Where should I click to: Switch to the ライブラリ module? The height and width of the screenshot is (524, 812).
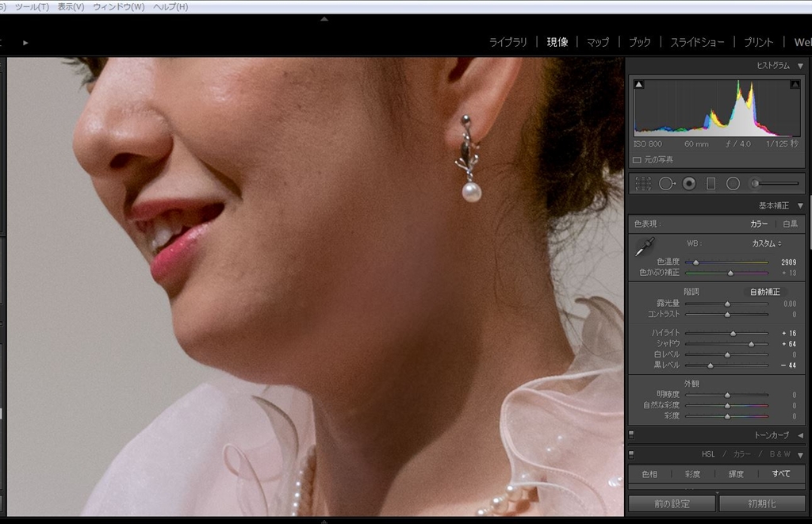(507, 42)
